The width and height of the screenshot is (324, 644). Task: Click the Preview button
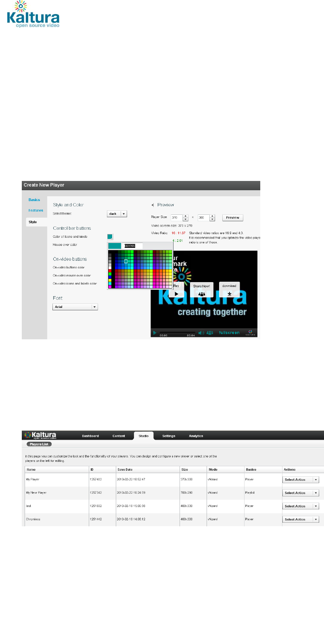pyautogui.click(x=232, y=218)
